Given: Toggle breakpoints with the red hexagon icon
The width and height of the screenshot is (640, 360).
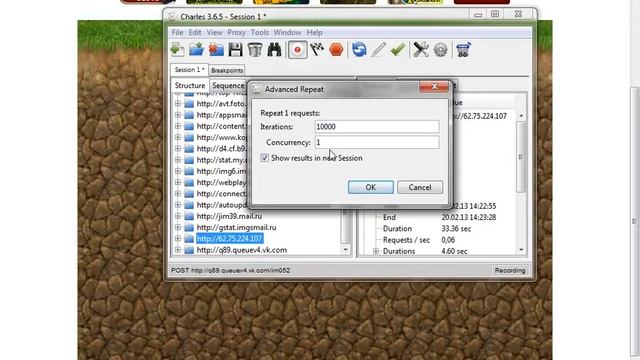Looking at the screenshot, I should coord(336,50).
